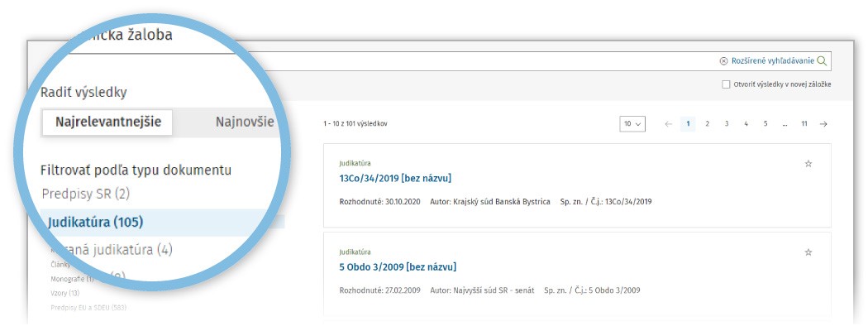Select the Najrelevantnejšie sorting tab
Image resolution: width=868 pixels, height=331 pixels.
(x=107, y=122)
